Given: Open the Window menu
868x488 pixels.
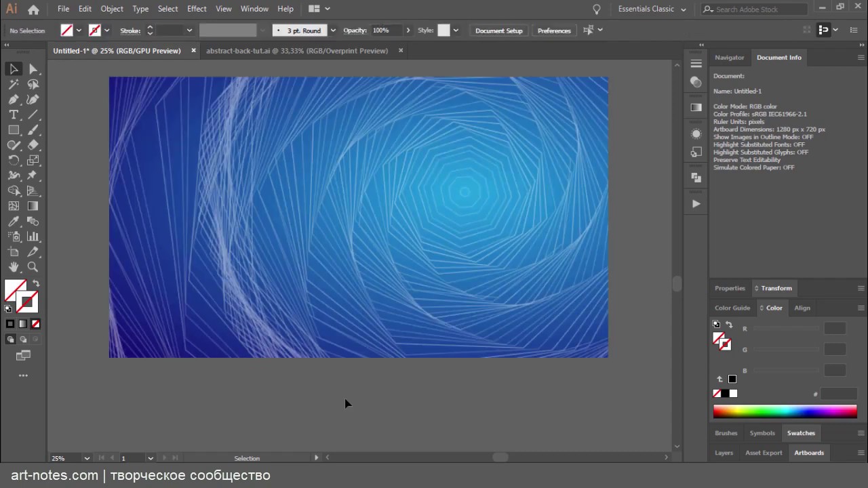Looking at the screenshot, I should pyautogui.click(x=254, y=9).
